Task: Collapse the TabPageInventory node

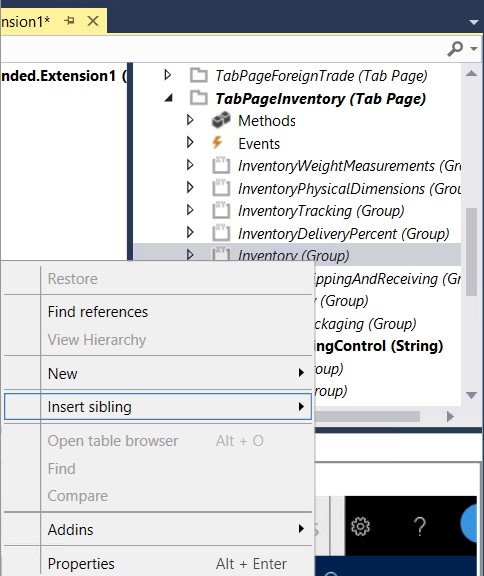Action: click(169, 98)
